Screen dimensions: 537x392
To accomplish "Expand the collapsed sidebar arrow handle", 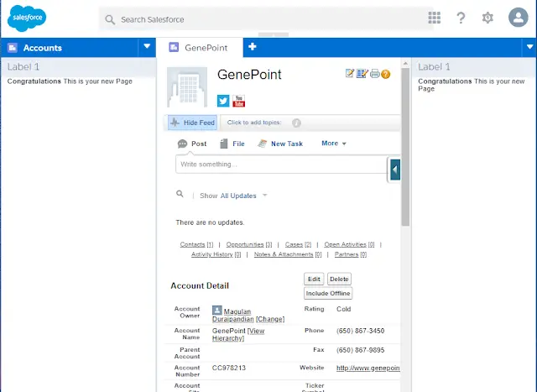I will pos(395,170).
